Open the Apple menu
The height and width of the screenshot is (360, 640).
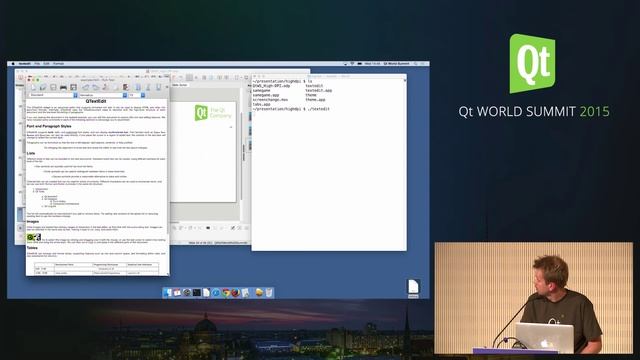(x=13, y=64)
